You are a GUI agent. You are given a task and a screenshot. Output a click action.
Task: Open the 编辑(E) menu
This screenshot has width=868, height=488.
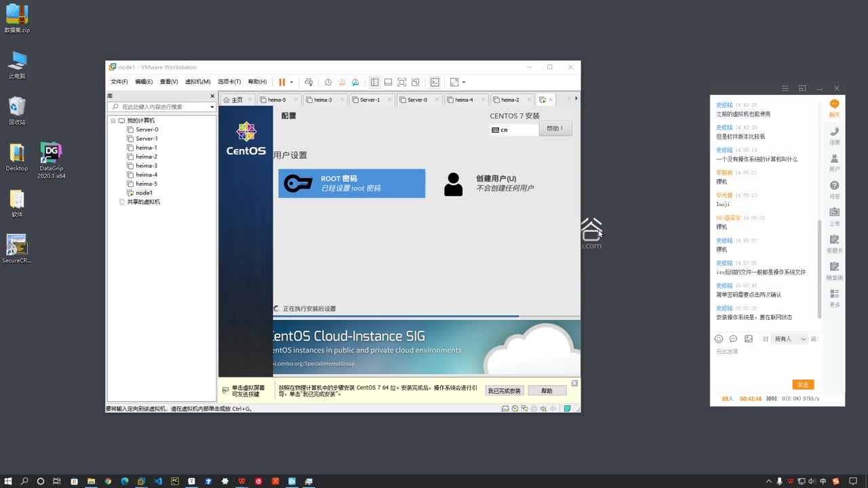[144, 82]
